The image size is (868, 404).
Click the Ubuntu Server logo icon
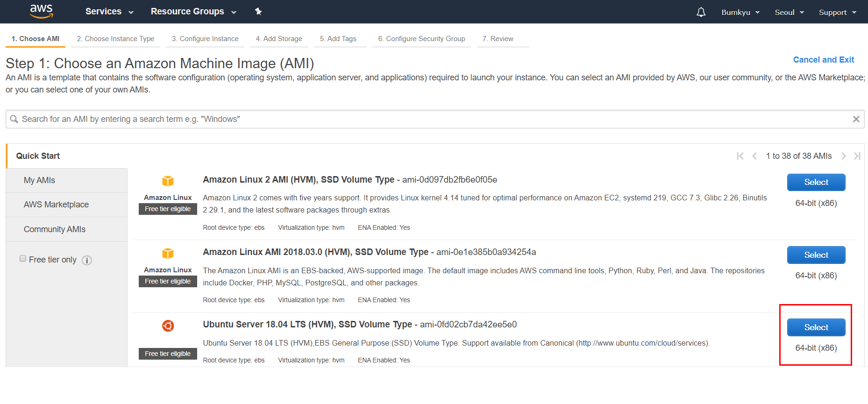tap(168, 326)
